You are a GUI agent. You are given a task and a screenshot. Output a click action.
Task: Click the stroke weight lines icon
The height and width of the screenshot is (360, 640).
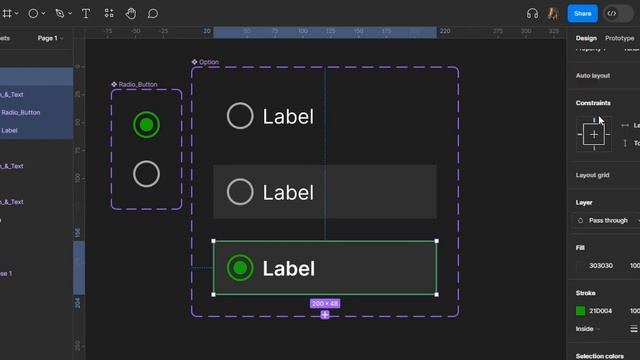(x=634, y=329)
